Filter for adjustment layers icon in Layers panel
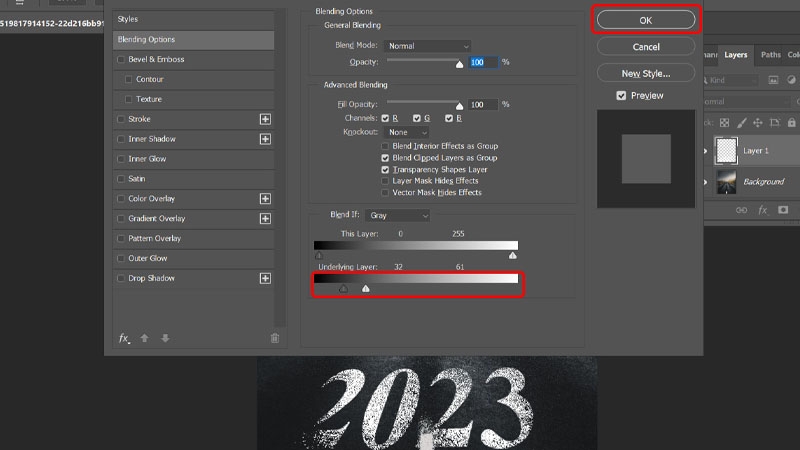The image size is (800, 450). [791, 80]
